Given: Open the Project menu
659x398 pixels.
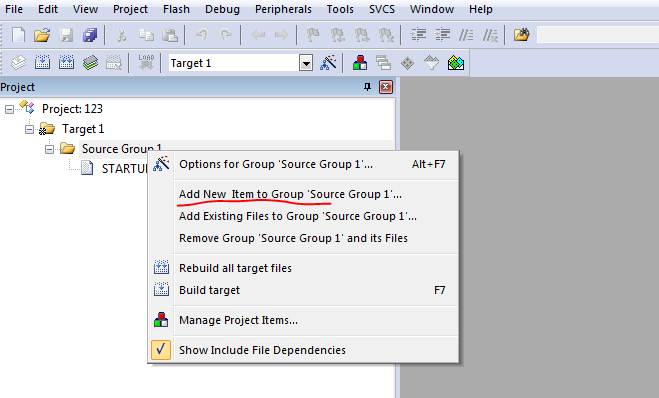Looking at the screenshot, I should click(x=130, y=9).
